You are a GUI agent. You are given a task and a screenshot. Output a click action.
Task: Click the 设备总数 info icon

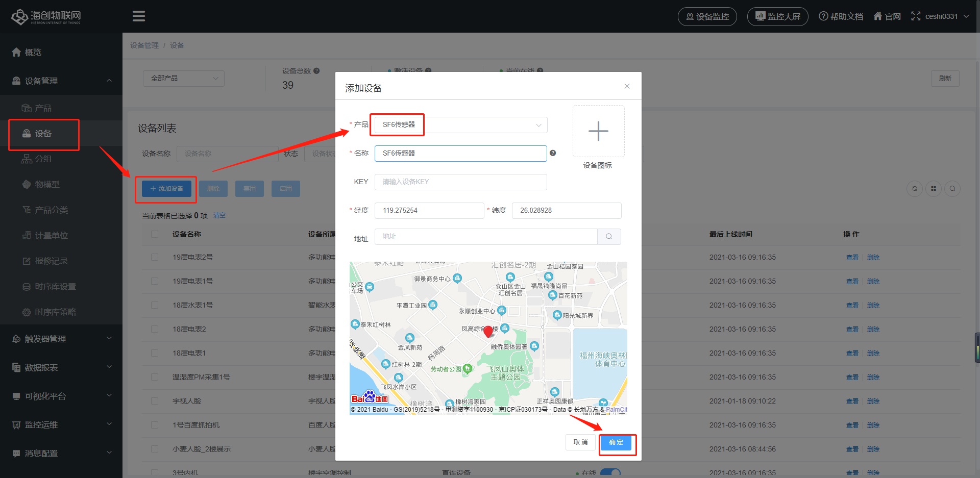[x=316, y=71]
